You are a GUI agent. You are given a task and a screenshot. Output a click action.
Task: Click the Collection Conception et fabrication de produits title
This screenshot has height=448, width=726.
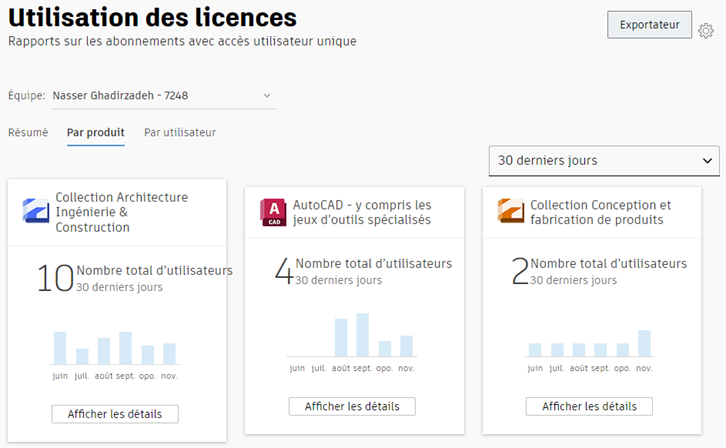pyautogui.click(x=601, y=212)
